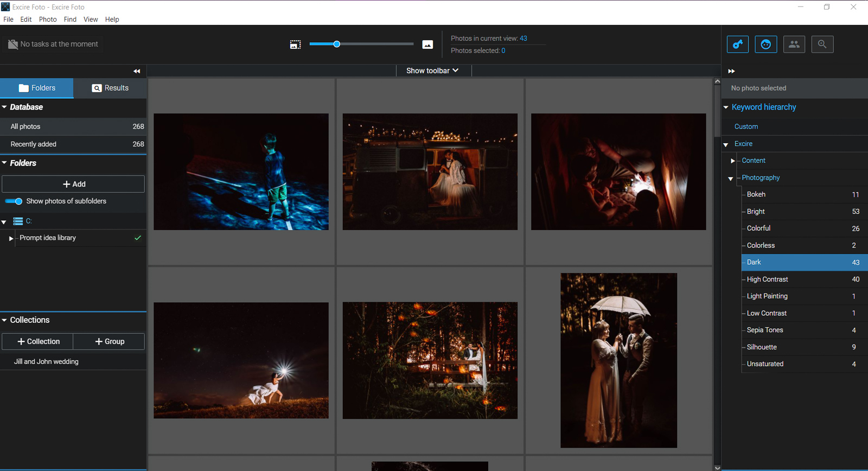Click green checkmark beside Prompt idea library
Image resolution: width=868 pixels, height=471 pixels.
pos(138,238)
